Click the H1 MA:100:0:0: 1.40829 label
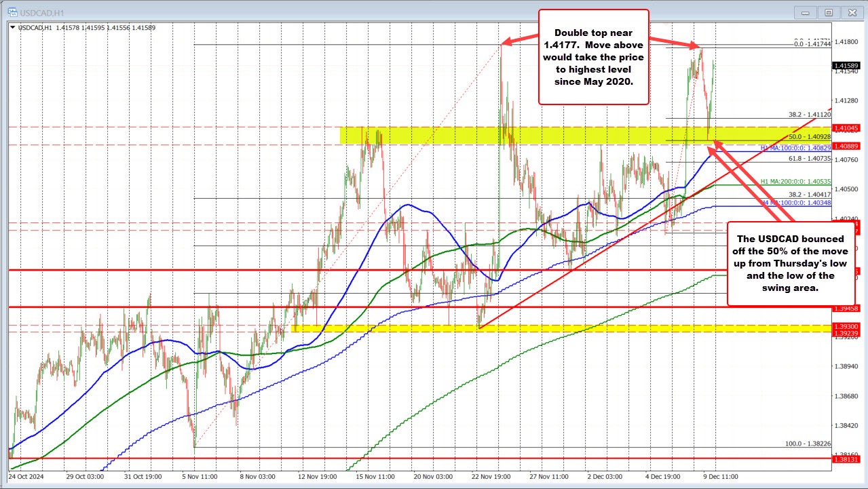Viewport: 868px width, 489px height. 795,148
